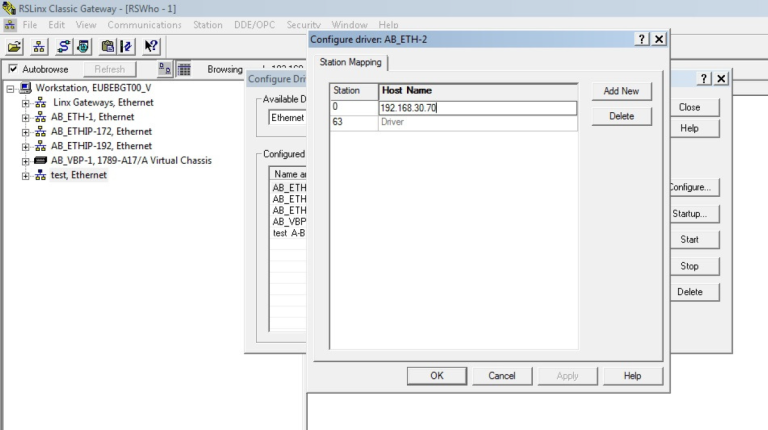Select test A-B row in Configured Drivers list

pos(289,233)
